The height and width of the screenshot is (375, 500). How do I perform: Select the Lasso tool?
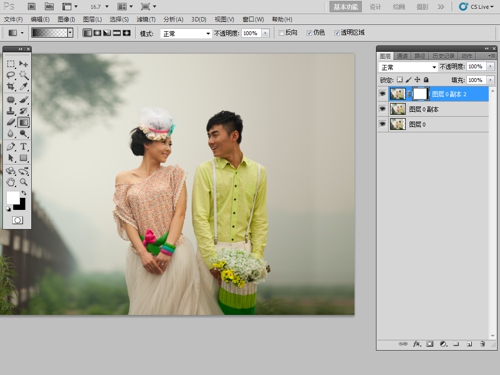[11, 75]
